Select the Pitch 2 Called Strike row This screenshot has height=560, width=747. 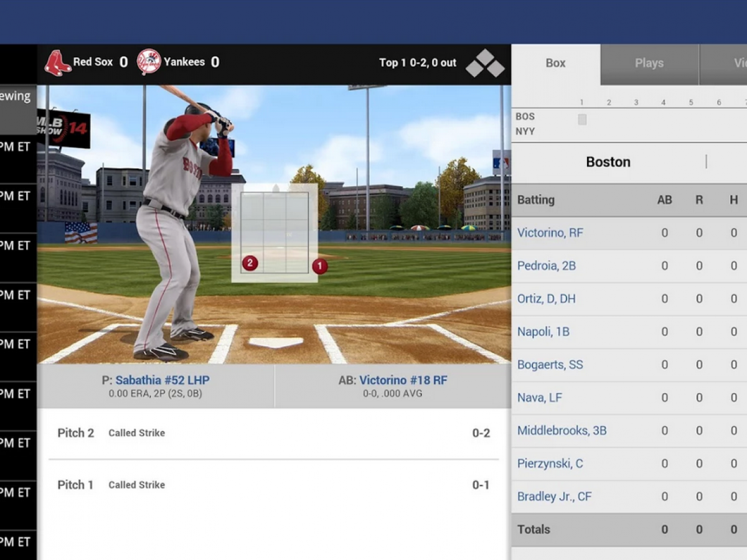pos(273,433)
